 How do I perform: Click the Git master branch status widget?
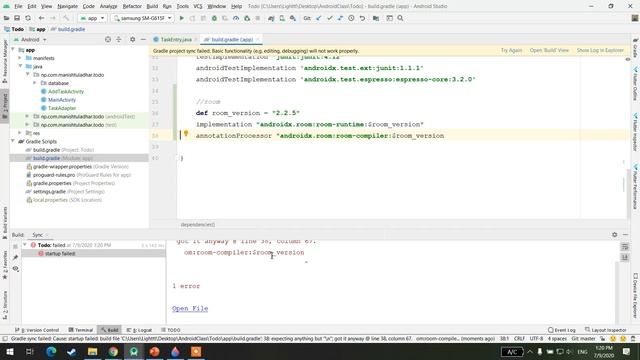[x=583, y=339]
